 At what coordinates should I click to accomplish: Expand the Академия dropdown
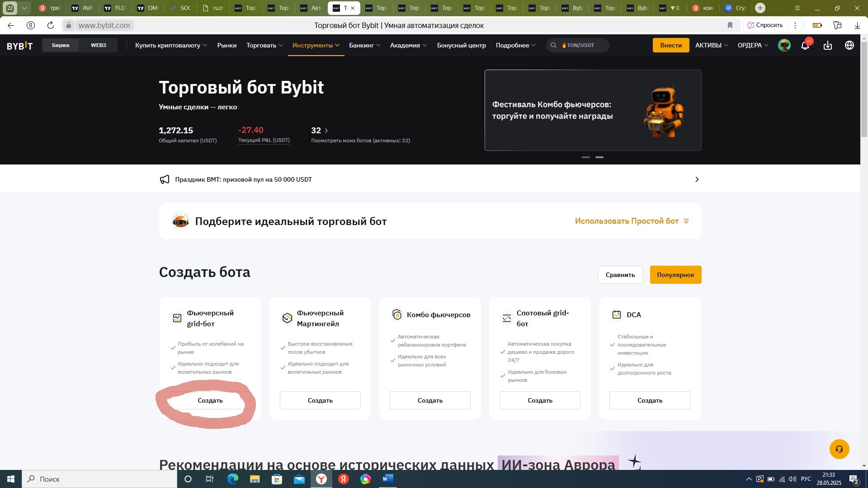click(408, 45)
